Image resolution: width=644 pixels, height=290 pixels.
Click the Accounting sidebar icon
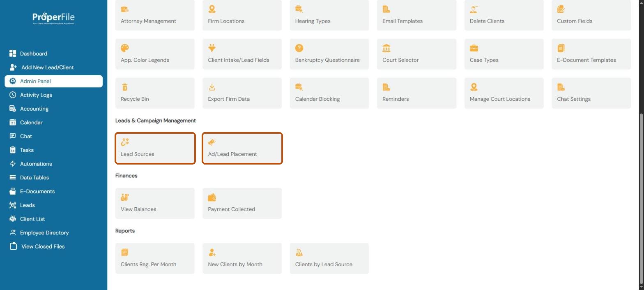(x=13, y=109)
